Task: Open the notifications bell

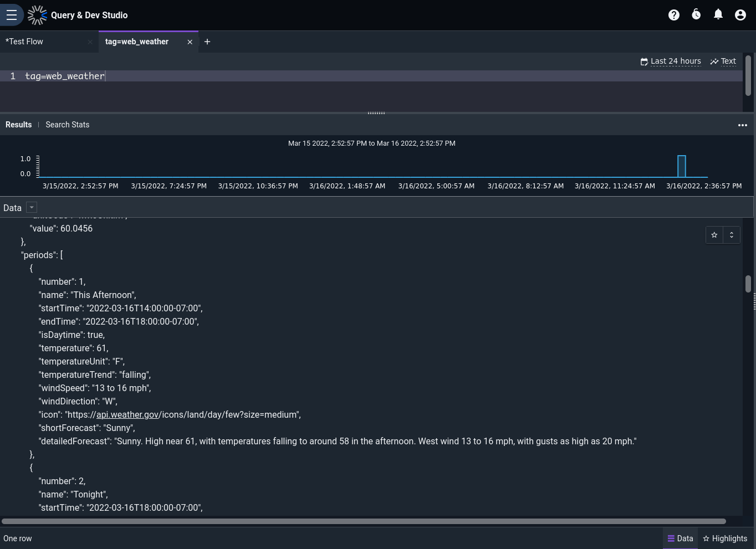Action: click(x=718, y=15)
